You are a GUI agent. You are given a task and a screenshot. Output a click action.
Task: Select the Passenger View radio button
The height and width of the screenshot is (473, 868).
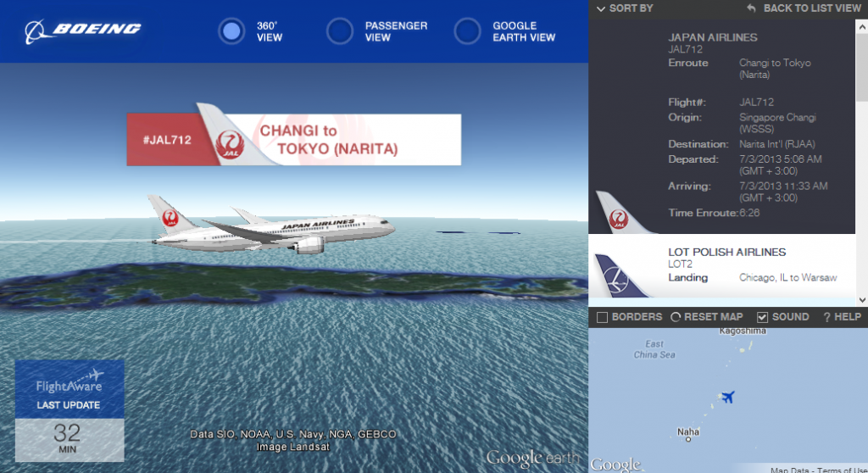(x=339, y=31)
